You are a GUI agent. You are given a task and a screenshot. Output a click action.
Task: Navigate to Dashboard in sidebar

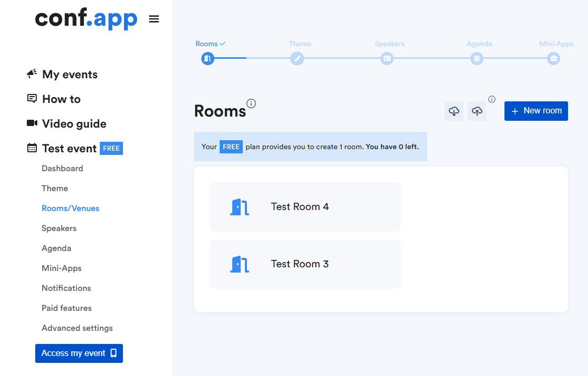click(x=62, y=169)
